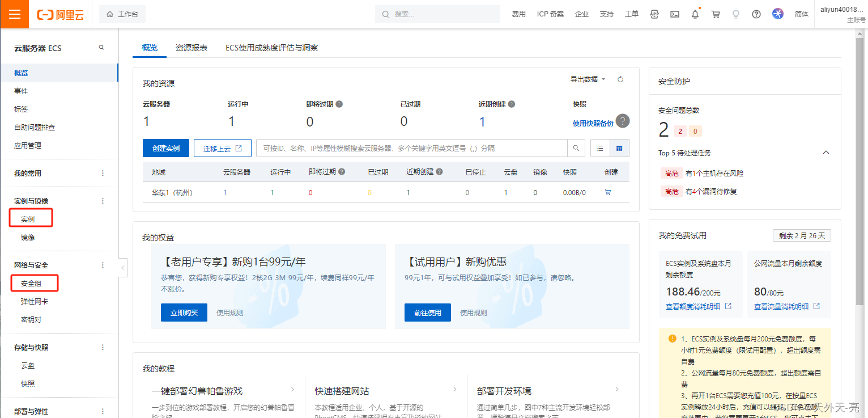Open 查看流量消耗明细 link
The height and width of the screenshot is (418, 868).
point(787,306)
